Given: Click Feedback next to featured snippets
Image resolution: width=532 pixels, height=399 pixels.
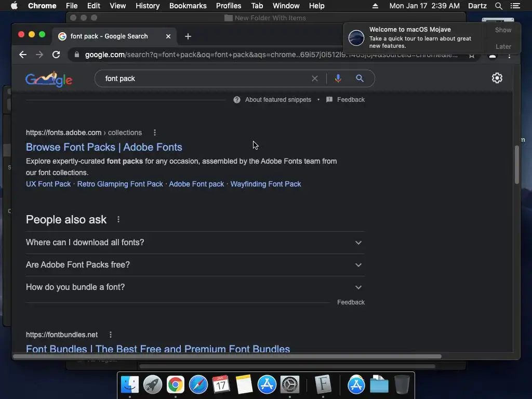Looking at the screenshot, I should 351,100.
